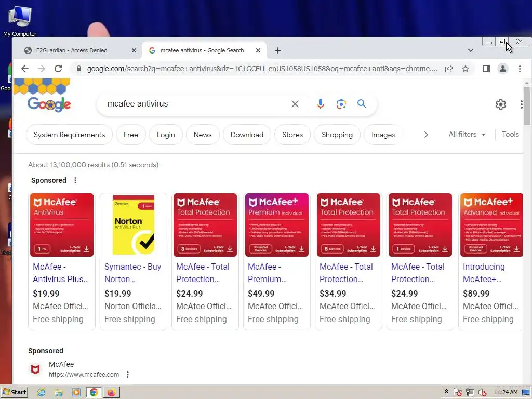Switch to News results

[203, 135]
